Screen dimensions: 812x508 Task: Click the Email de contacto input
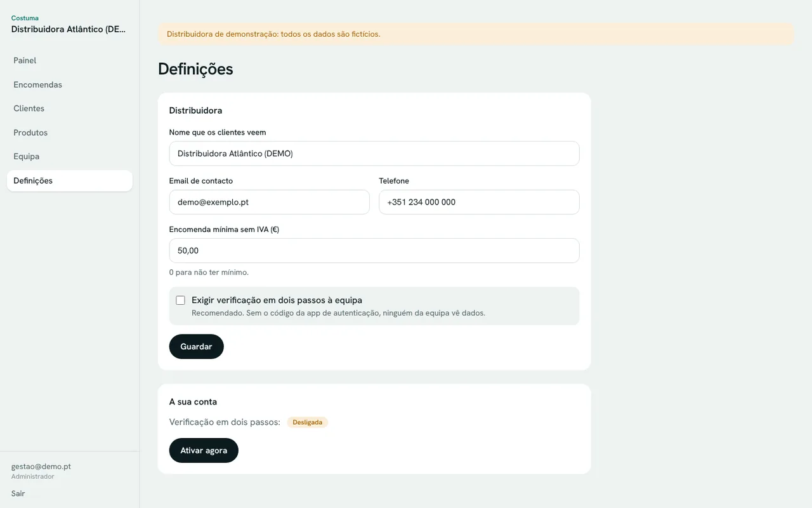[270, 202]
